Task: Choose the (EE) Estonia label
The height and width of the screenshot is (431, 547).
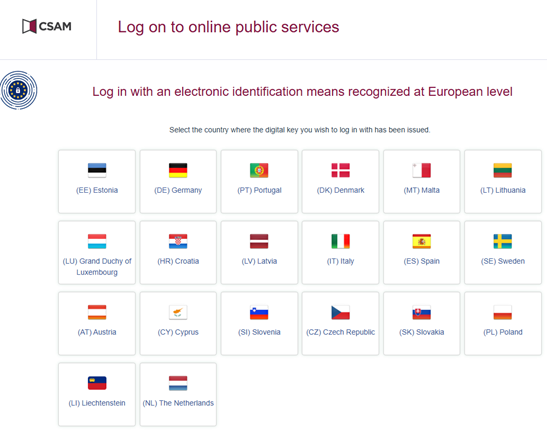Action: [97, 190]
